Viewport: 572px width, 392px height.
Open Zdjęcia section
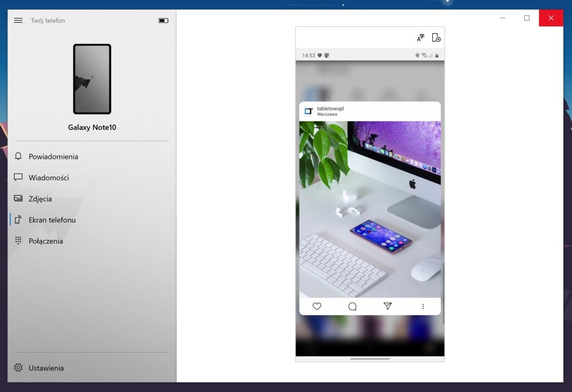click(x=92, y=199)
